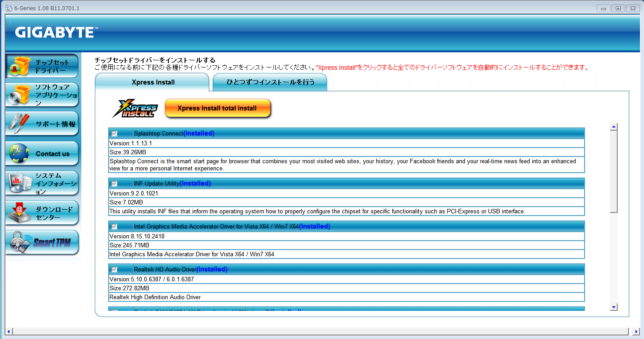The image size is (644, 339).
Task: Click the Version:1.1.13.1 text
Action: (131, 143)
